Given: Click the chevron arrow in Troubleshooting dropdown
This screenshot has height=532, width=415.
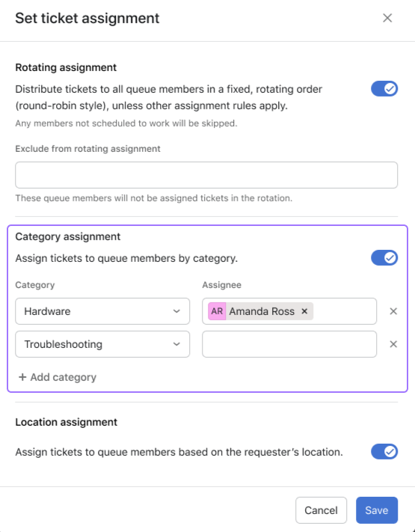Looking at the screenshot, I should coord(176,344).
